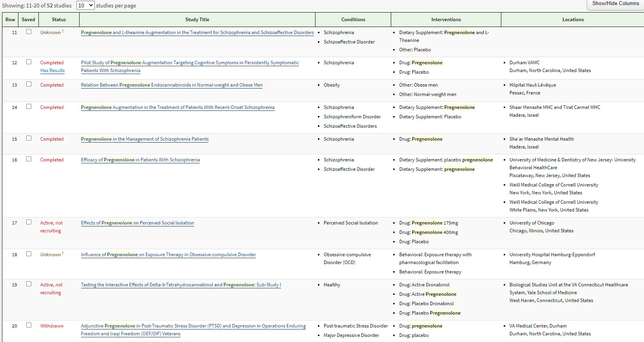Click Drug: Pregnenolone 175mg intervention
The width and height of the screenshot is (644, 342).
pos(428,223)
